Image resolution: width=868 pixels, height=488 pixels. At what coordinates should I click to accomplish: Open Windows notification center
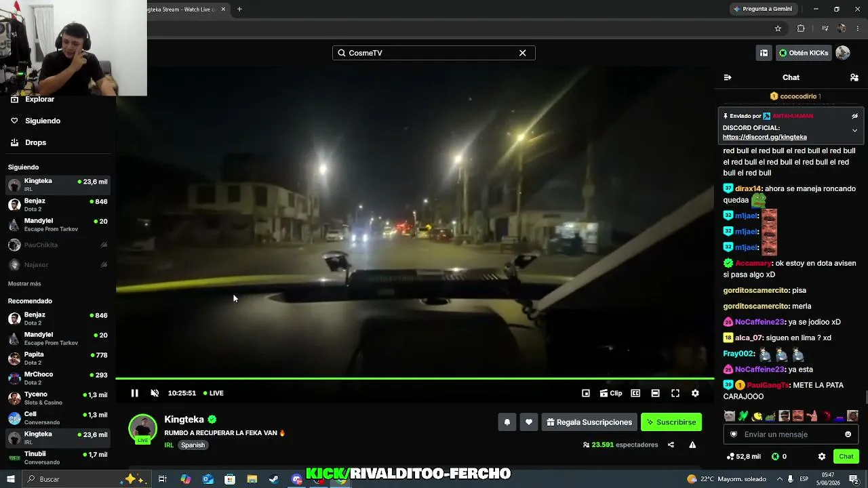click(x=854, y=479)
